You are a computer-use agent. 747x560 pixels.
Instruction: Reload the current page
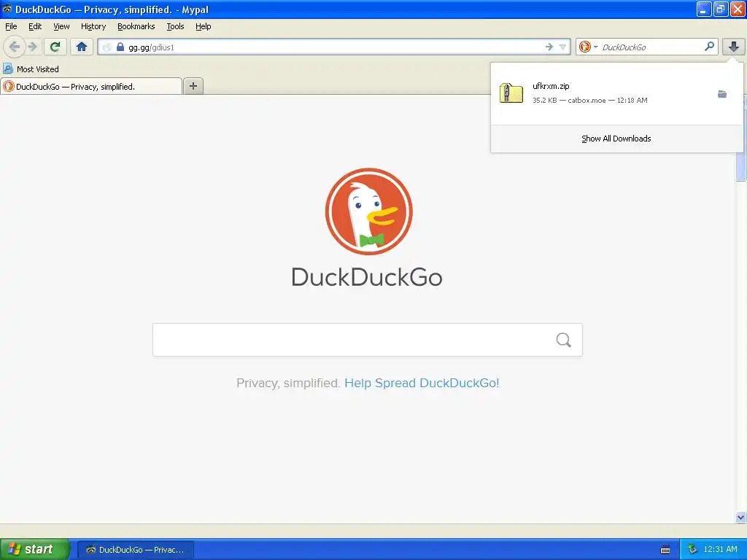55,47
